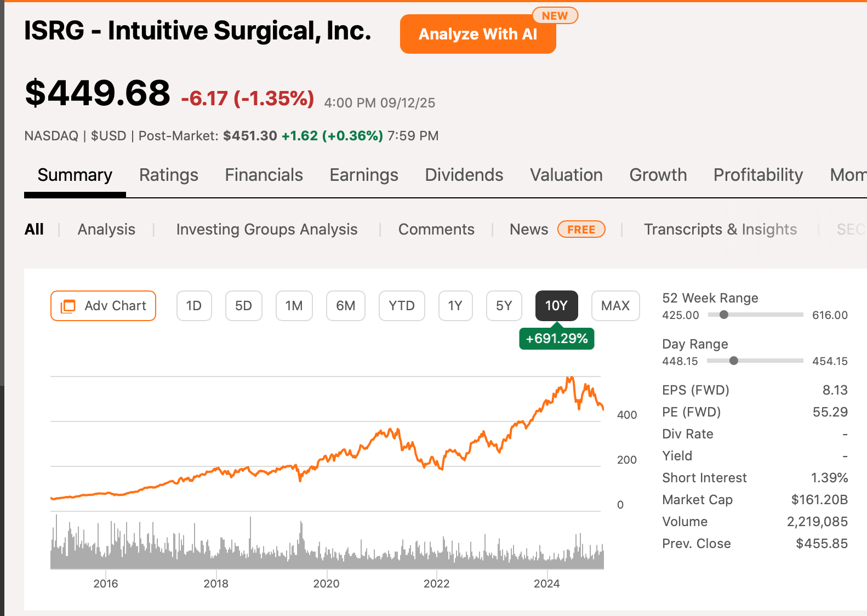The height and width of the screenshot is (616, 867).
Task: Filter by Investing Groups Analysis
Action: [266, 229]
